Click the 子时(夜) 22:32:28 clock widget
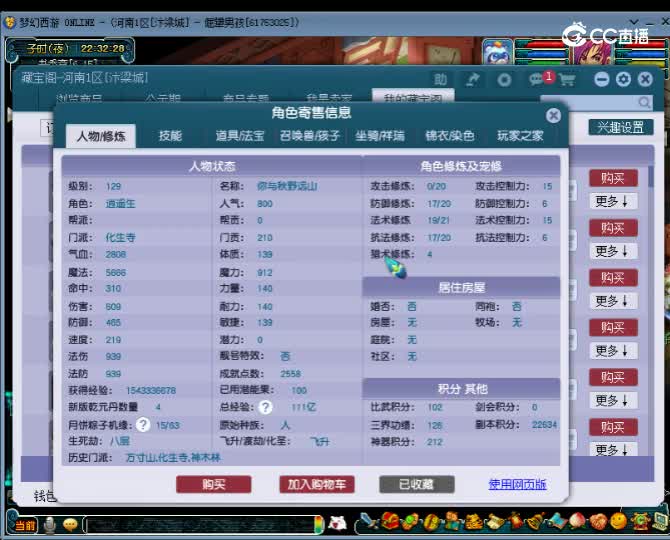The image size is (670, 540). 70,49
